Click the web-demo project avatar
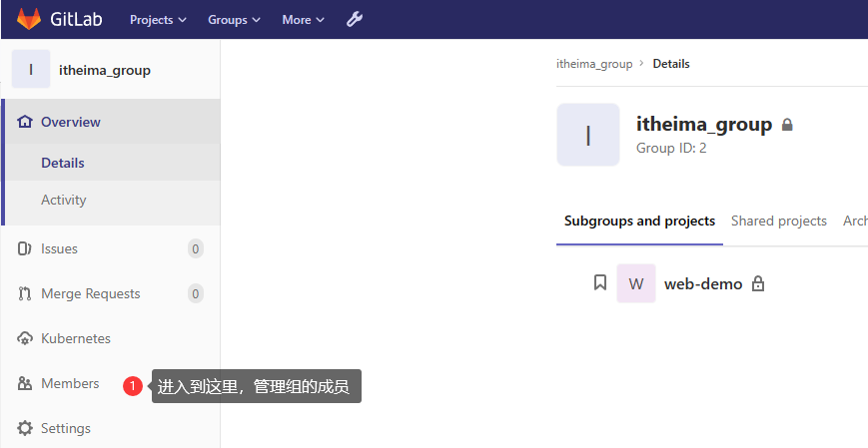 [x=636, y=283]
